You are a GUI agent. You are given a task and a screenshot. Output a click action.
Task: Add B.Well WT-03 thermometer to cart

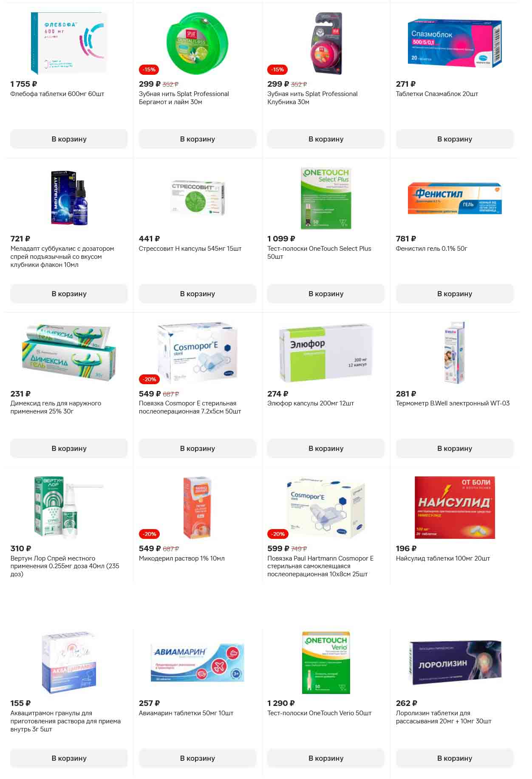coord(455,448)
